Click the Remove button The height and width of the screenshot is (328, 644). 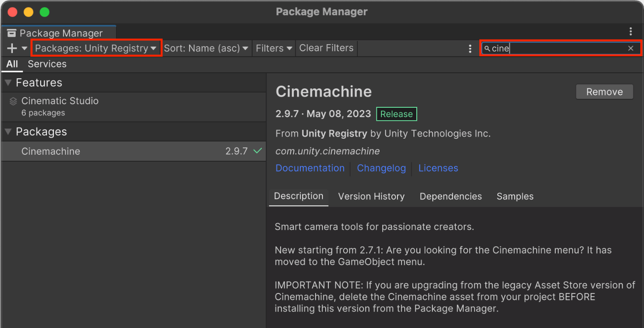604,92
